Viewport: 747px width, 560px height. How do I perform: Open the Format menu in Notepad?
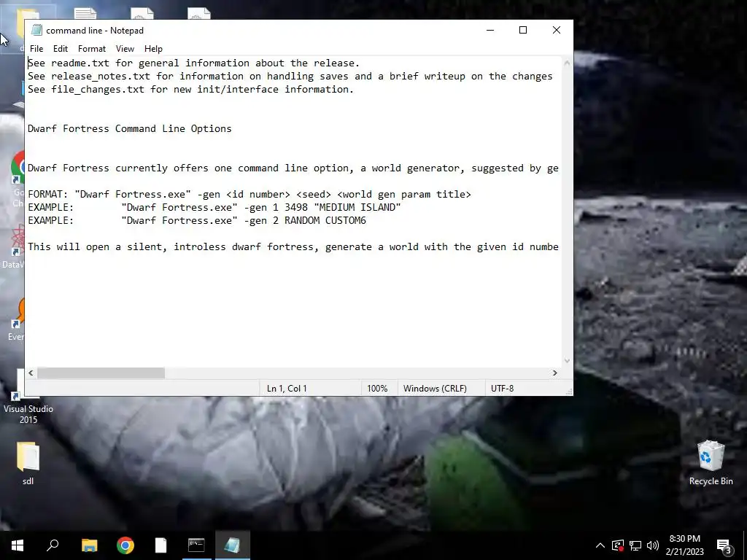[x=91, y=49]
